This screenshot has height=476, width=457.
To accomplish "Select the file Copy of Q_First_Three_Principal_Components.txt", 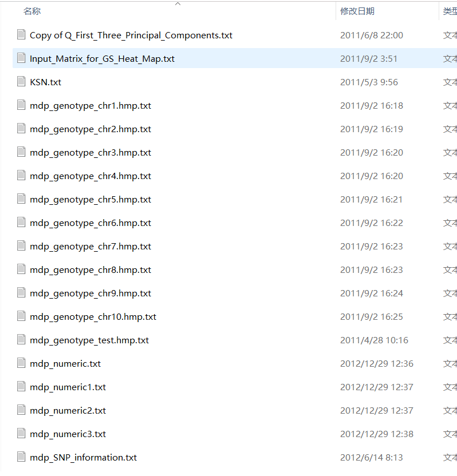I will click(x=131, y=35).
